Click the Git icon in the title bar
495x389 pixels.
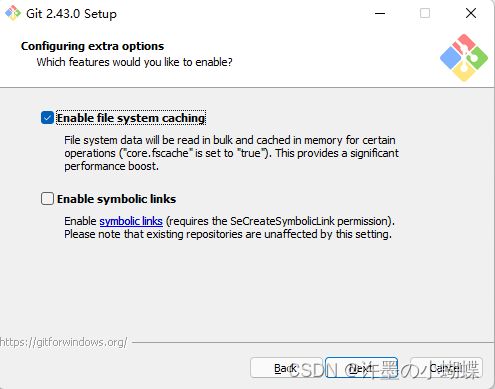tap(13, 13)
